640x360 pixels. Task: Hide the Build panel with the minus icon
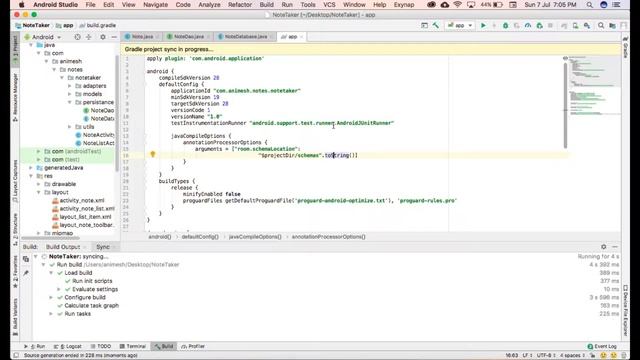pyautogui.click(x=615, y=247)
